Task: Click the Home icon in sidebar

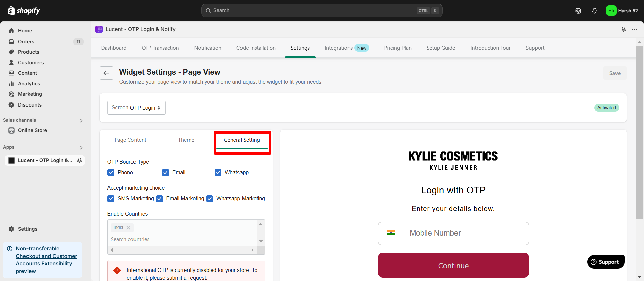Action: (11, 31)
